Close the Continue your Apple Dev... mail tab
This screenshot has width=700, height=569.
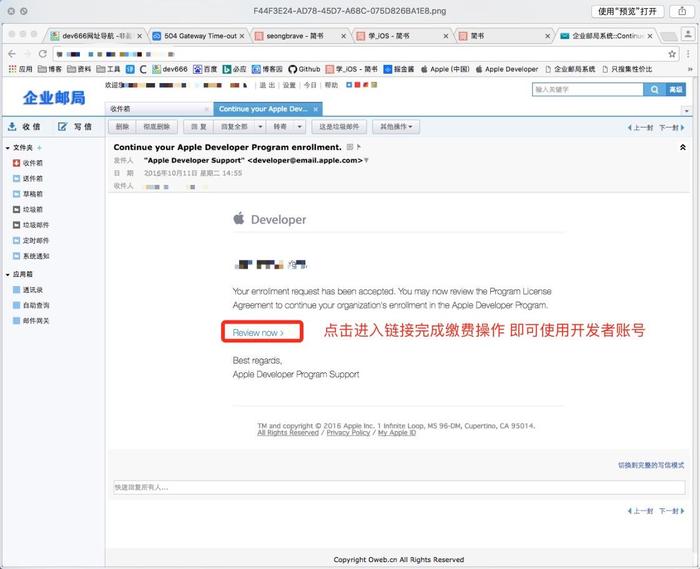tap(316, 109)
